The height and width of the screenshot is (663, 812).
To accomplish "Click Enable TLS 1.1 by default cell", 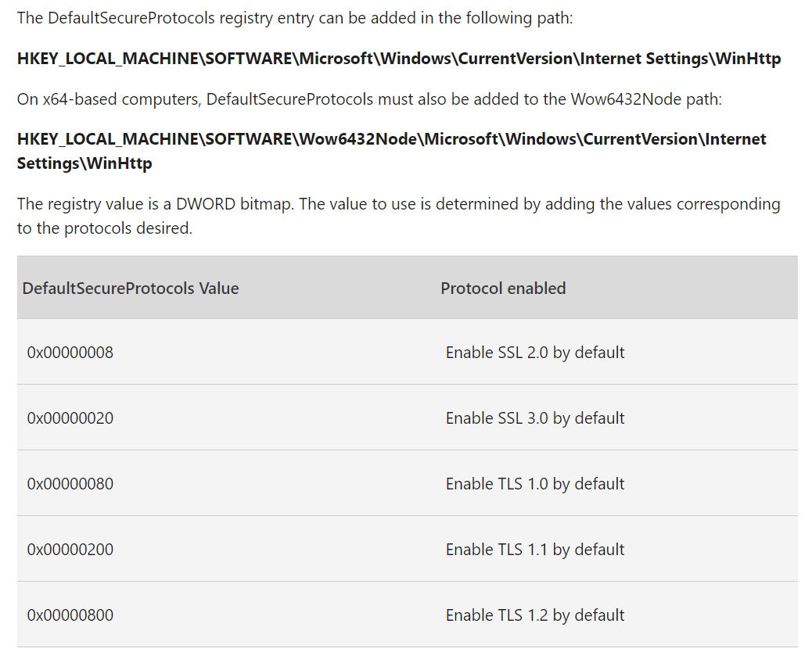I will (535, 550).
